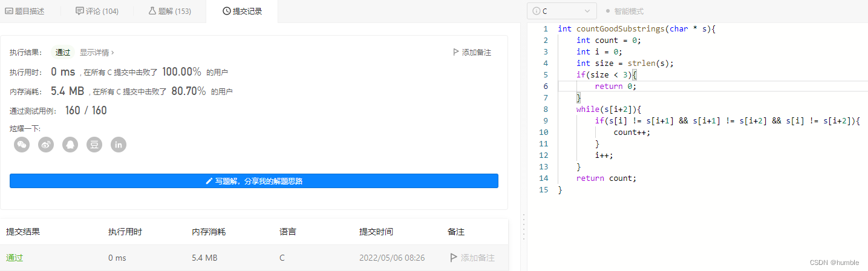Image resolution: width=868 pixels, height=271 pixels.
Task: Click 添加备注 in the submission row
Action: 478,258
